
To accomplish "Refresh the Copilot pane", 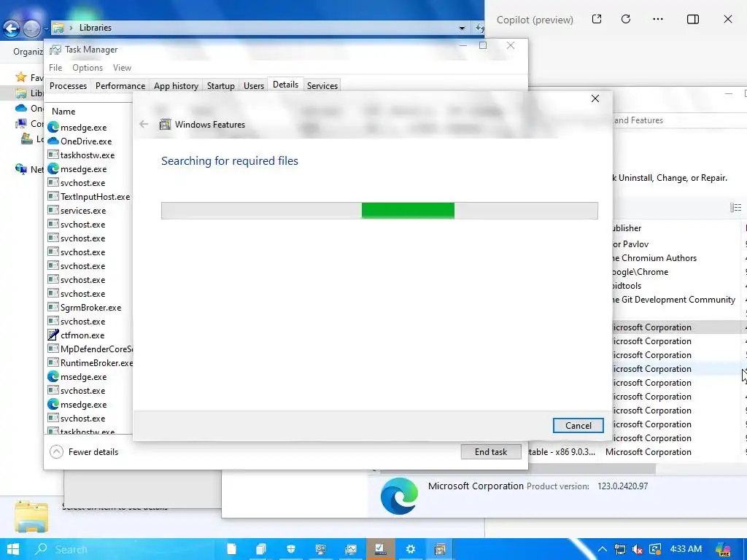I will coord(626,19).
